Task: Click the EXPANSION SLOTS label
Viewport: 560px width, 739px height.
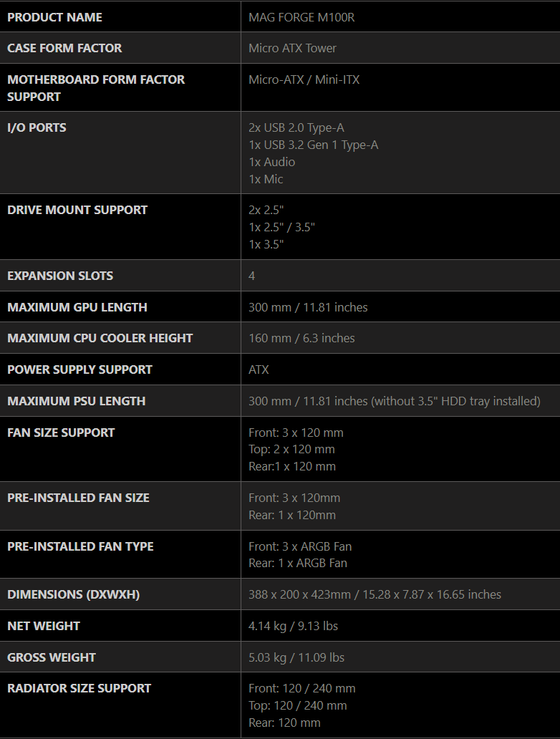Action: coord(60,276)
